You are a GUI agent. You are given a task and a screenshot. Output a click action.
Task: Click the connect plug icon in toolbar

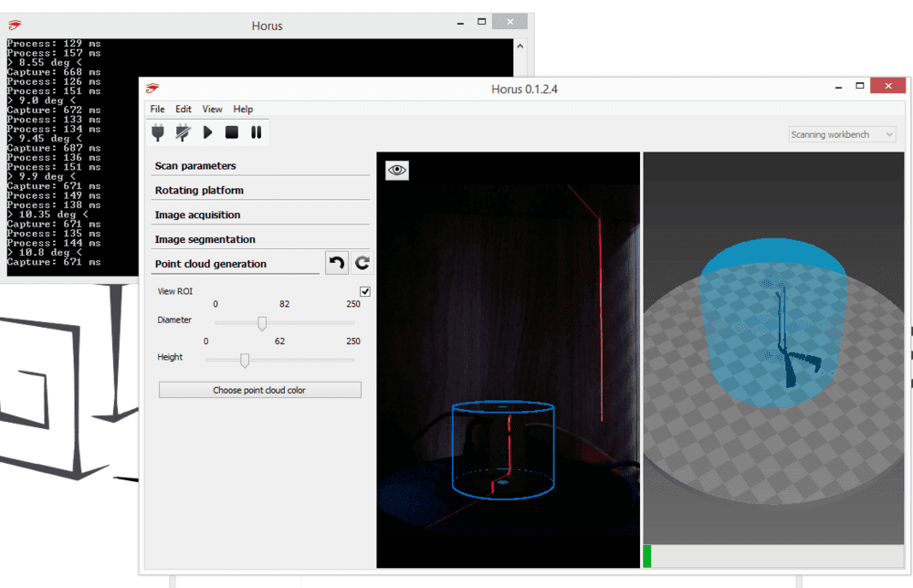(158, 132)
